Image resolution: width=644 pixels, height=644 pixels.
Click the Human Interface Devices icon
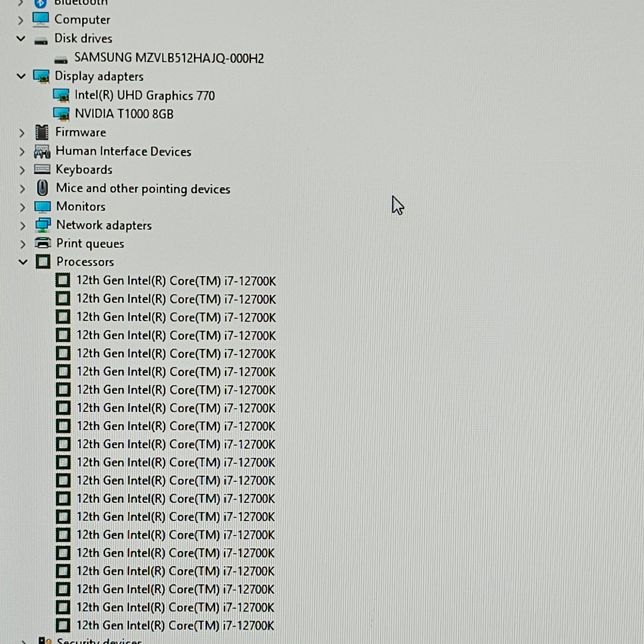[42, 152]
